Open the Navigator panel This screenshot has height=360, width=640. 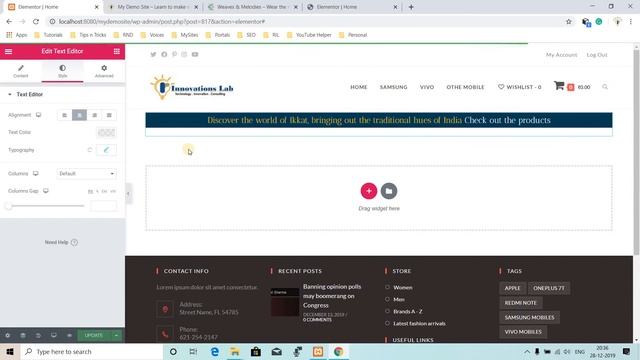pos(23,336)
